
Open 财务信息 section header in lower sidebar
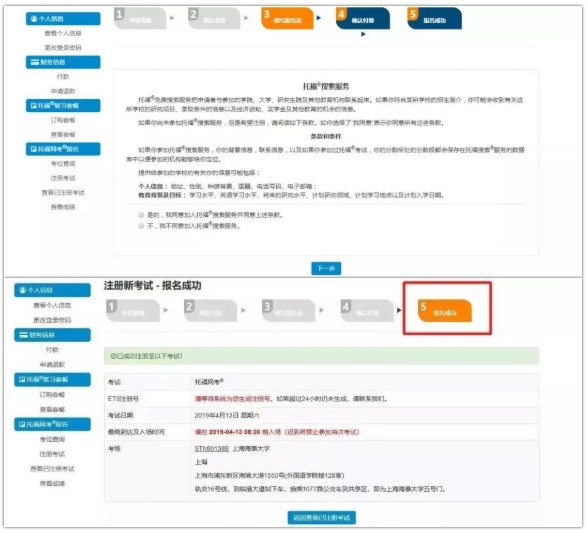point(52,335)
